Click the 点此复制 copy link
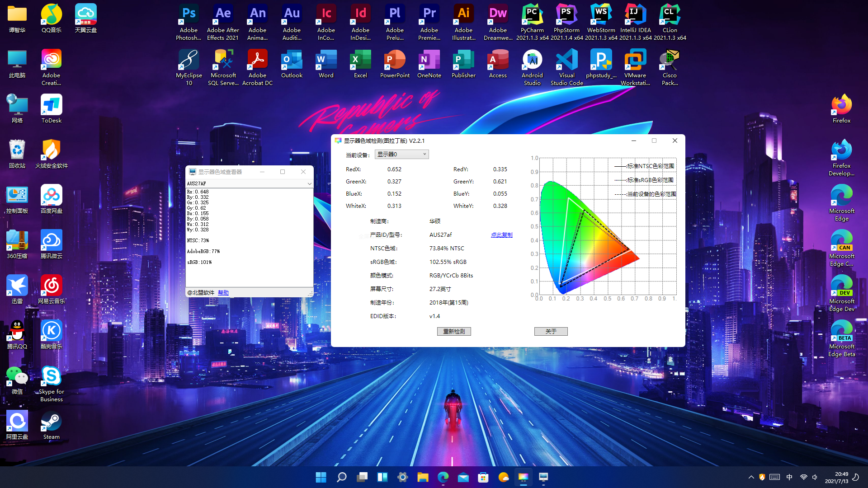Image resolution: width=868 pixels, height=488 pixels. pos(501,235)
